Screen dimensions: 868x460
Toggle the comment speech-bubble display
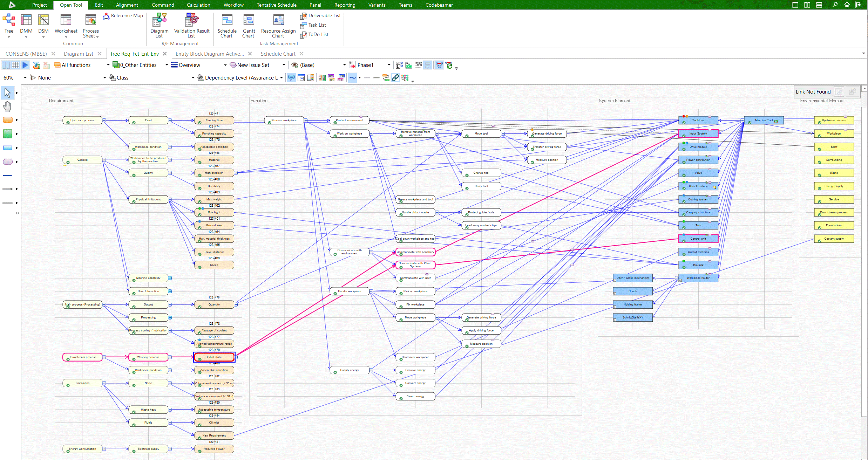[x=291, y=77]
